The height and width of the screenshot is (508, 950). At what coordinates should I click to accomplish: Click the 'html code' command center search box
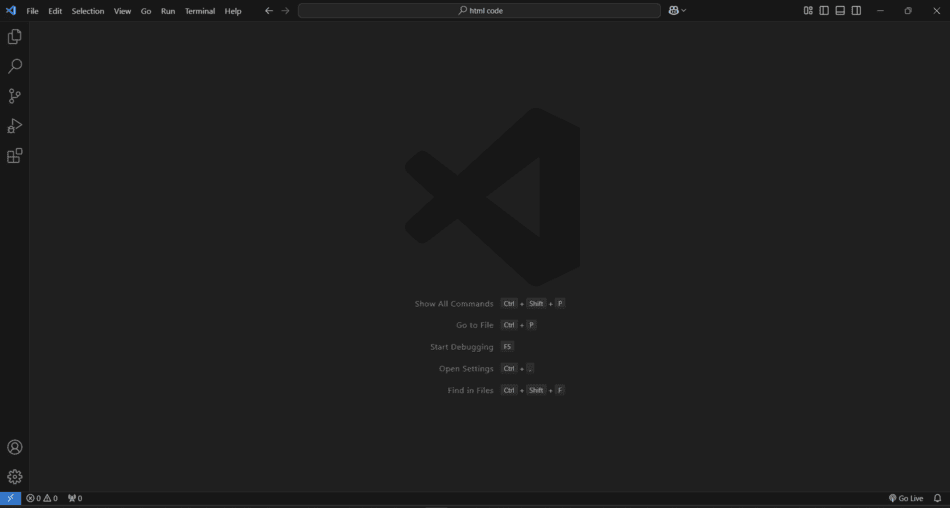[x=479, y=10]
